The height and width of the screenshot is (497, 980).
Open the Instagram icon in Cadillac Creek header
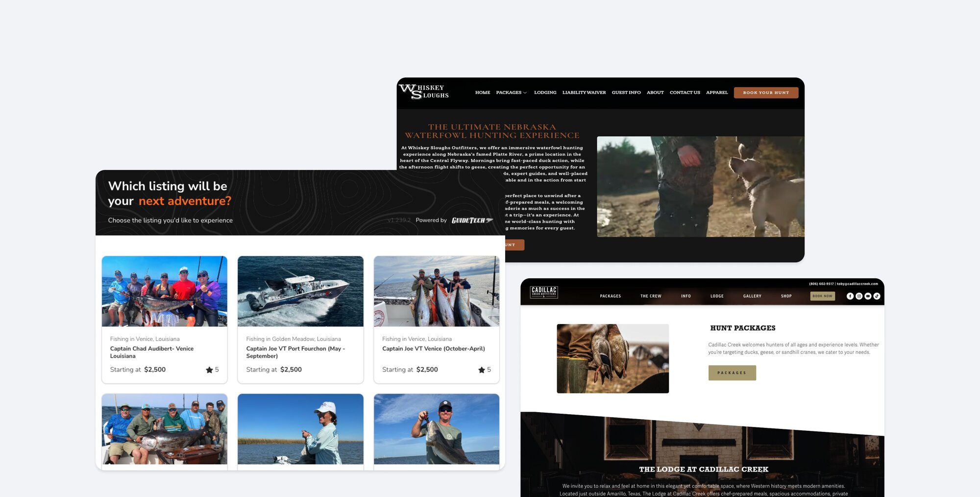click(859, 296)
